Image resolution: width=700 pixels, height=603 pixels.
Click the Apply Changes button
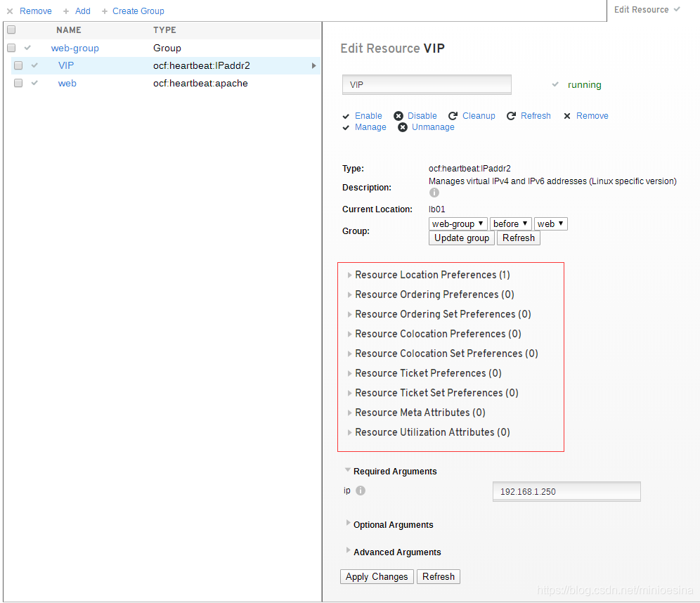[x=377, y=576]
